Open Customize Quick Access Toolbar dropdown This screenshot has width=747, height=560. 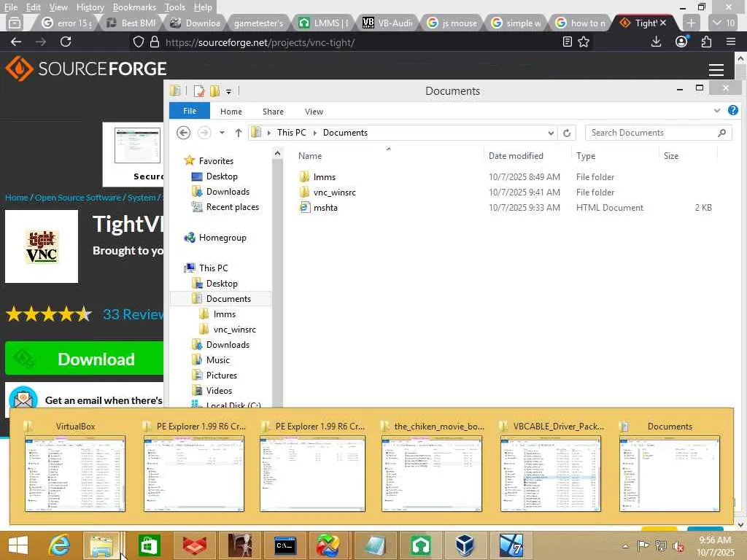pos(228,91)
